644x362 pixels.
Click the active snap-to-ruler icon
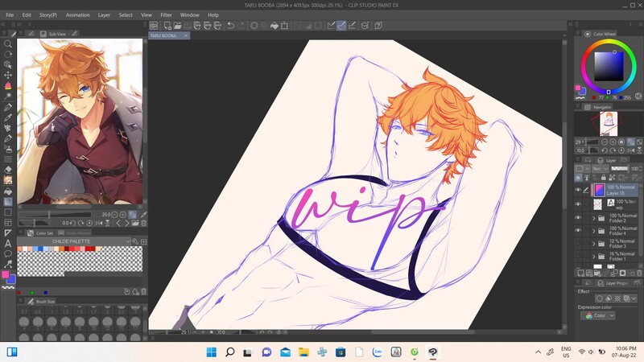click(341, 26)
